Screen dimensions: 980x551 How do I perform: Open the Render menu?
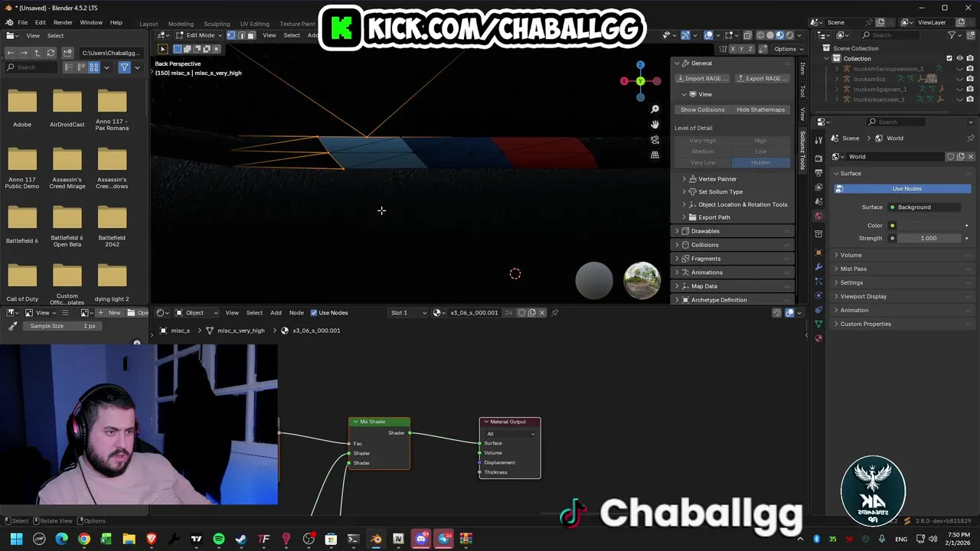[63, 23]
